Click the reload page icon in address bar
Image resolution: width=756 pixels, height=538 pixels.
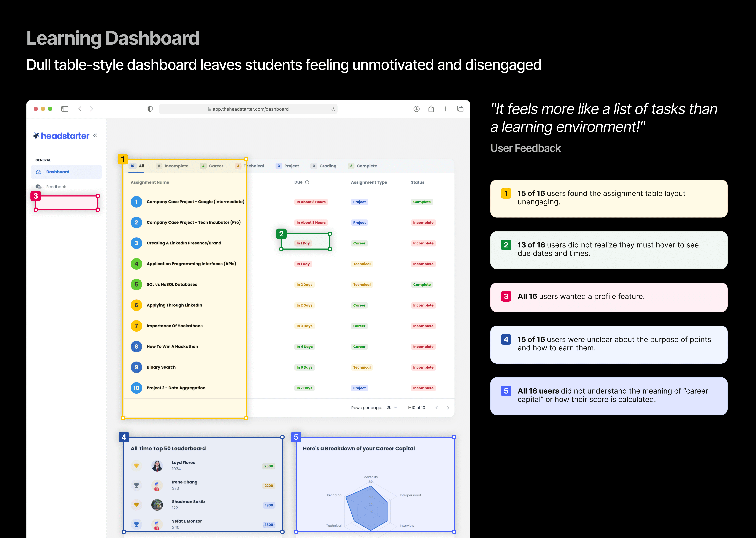coord(333,109)
